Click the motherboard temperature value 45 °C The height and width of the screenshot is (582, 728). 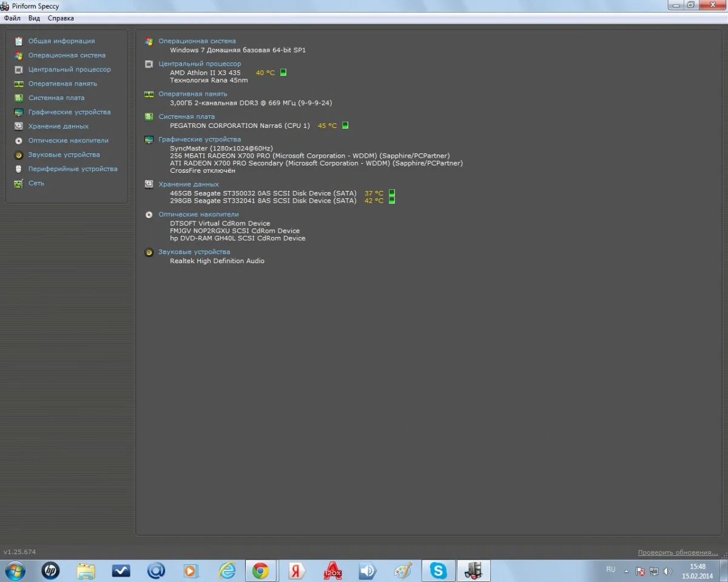point(327,125)
